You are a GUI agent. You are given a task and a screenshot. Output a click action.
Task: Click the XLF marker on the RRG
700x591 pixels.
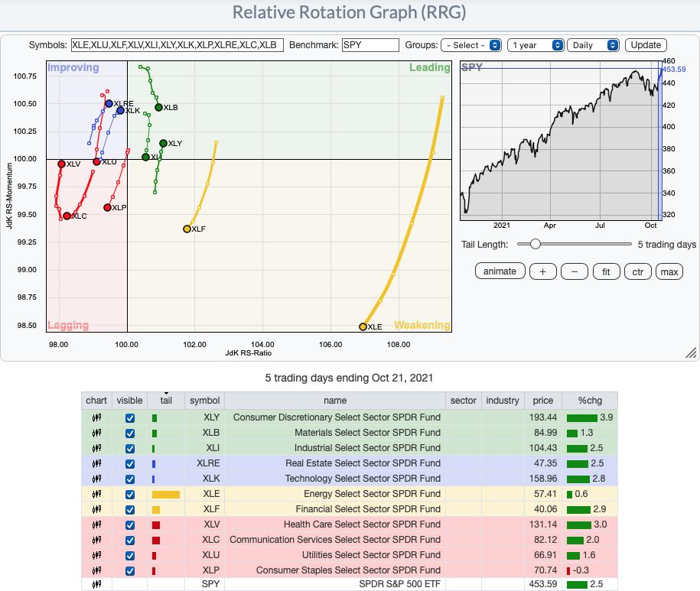tap(187, 229)
